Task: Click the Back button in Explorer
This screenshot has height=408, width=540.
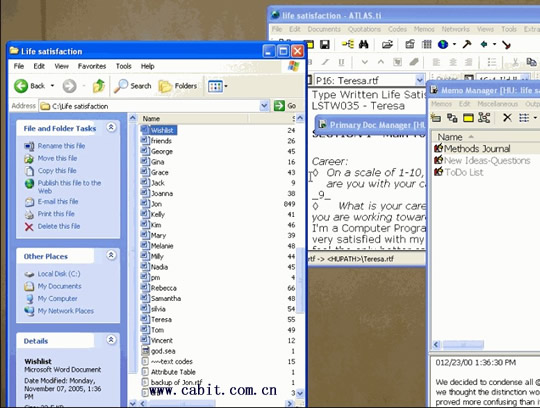Action: (29, 86)
